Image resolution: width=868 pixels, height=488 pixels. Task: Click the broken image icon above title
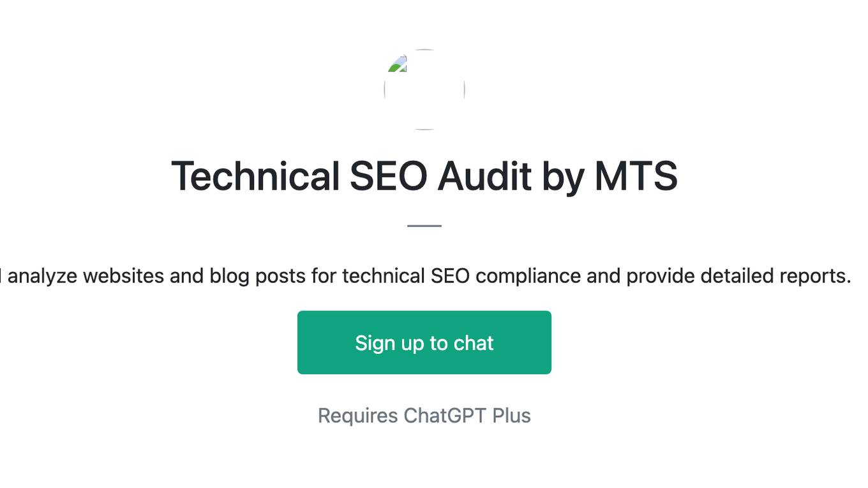398,64
